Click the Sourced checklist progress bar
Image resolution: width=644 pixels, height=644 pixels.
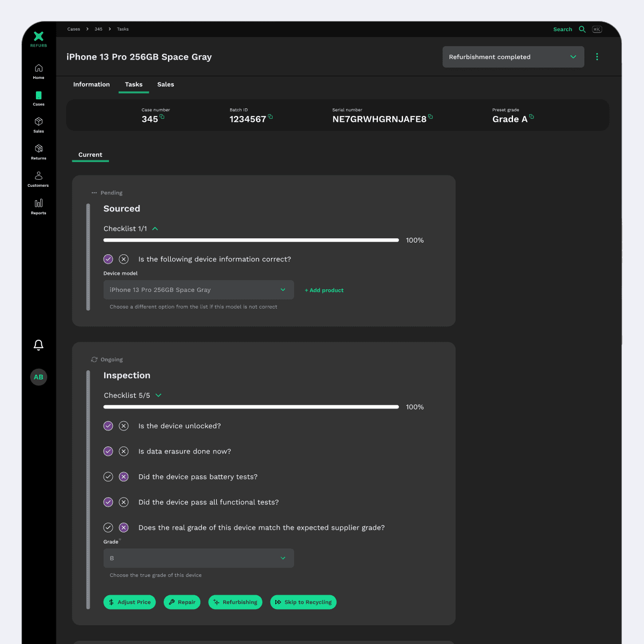tap(251, 240)
